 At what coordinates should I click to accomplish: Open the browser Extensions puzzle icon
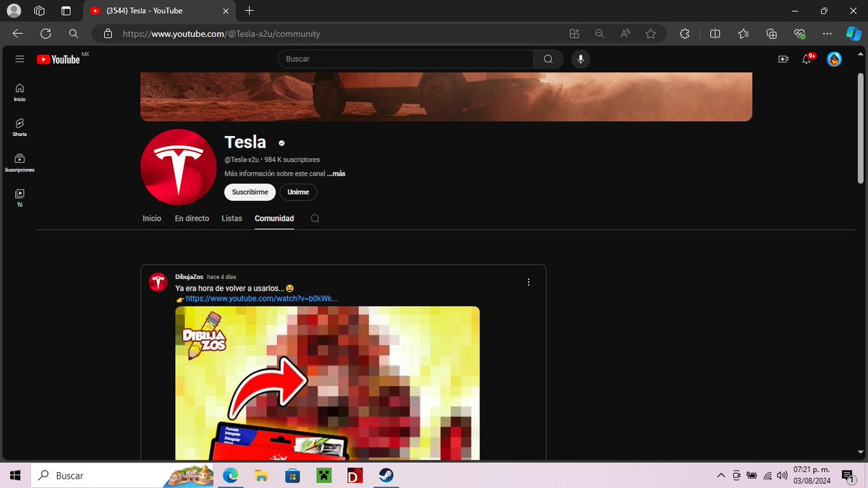tap(685, 33)
